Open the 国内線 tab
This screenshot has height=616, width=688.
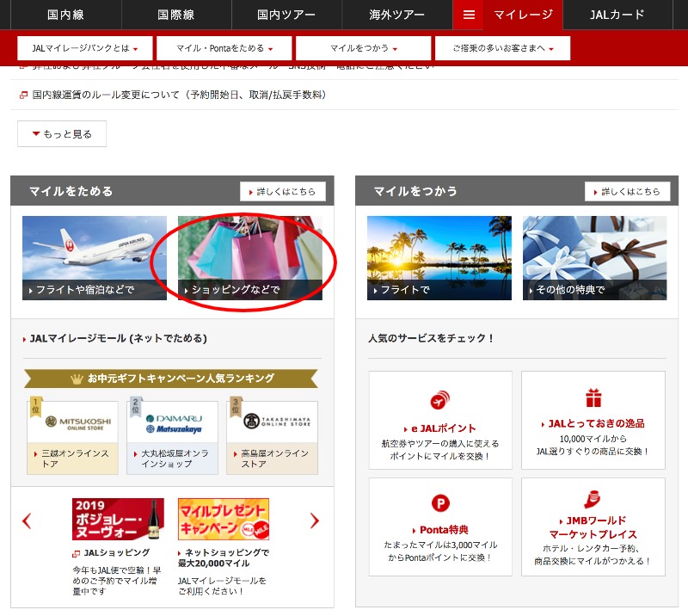66,15
